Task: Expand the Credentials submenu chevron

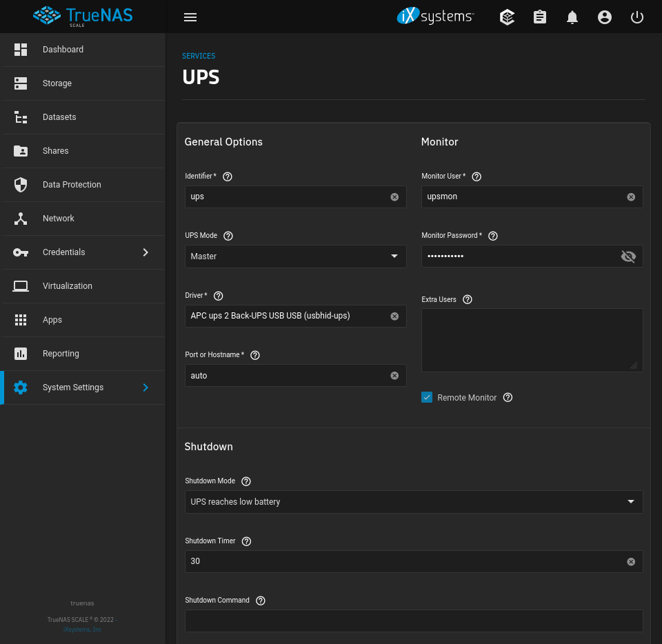Action: [x=146, y=252]
